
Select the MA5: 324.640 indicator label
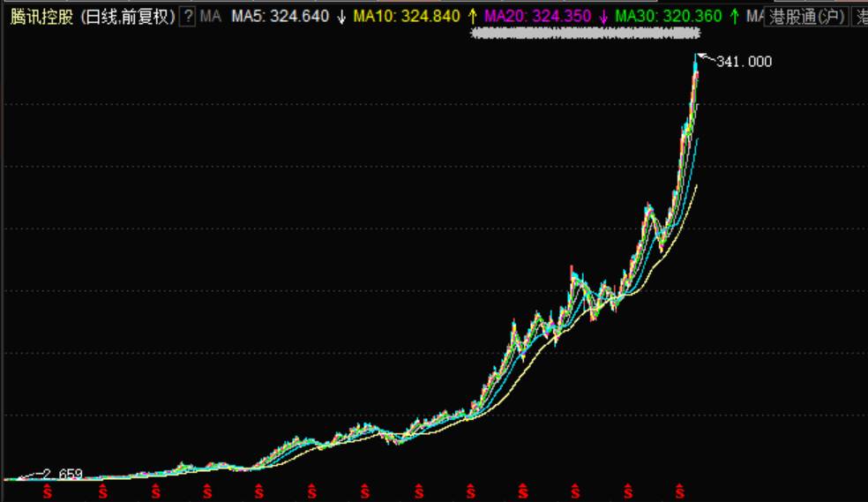[x=280, y=16]
